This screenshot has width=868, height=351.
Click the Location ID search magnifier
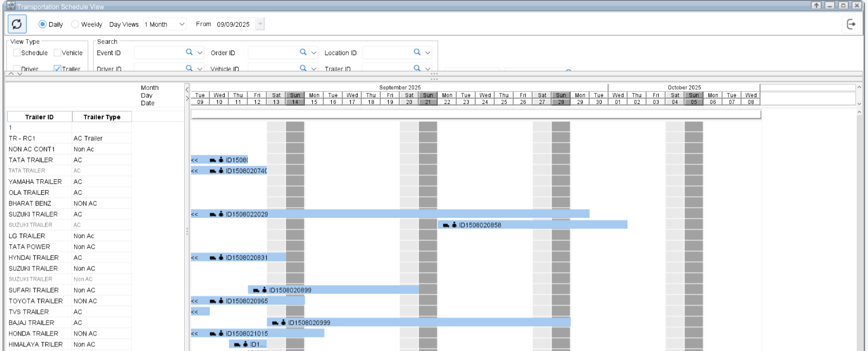(x=417, y=52)
